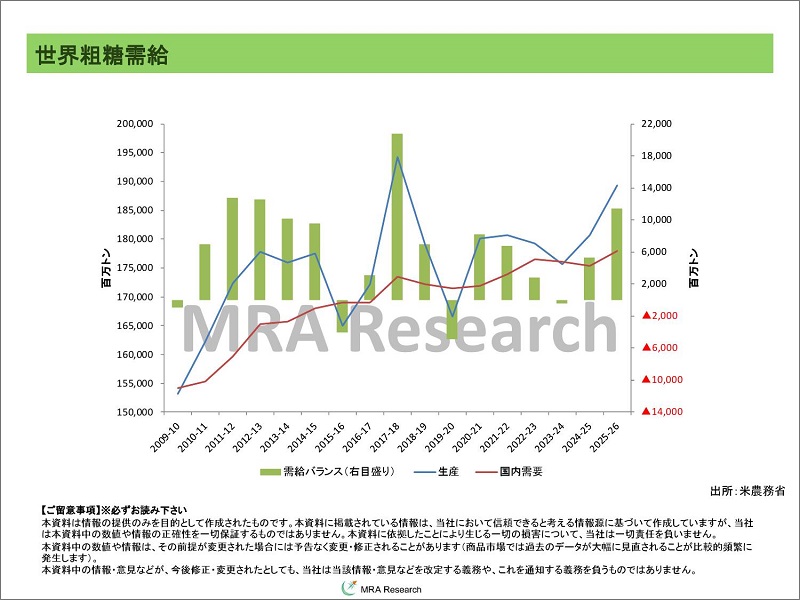Image resolution: width=800 pixels, height=600 pixels.
Task: Click the x-axis label 2024-25
Action: pyautogui.click(x=579, y=437)
